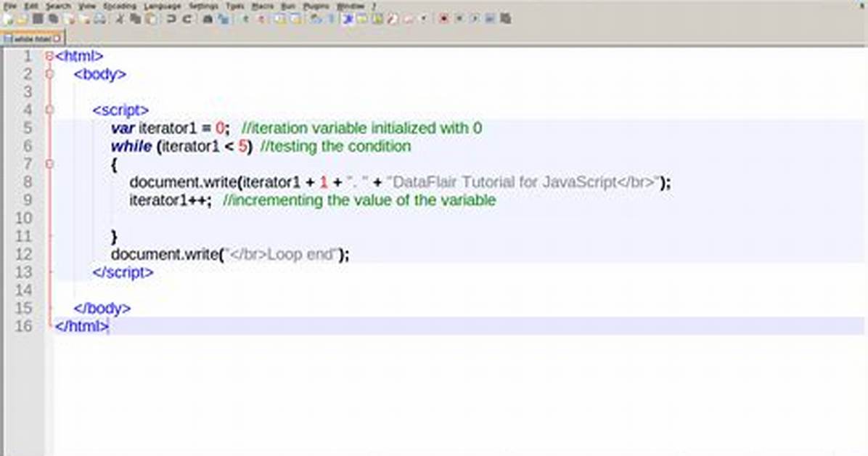The width and height of the screenshot is (868, 456).
Task: Collapse the <html> fold marker on line 1
Action: point(49,56)
